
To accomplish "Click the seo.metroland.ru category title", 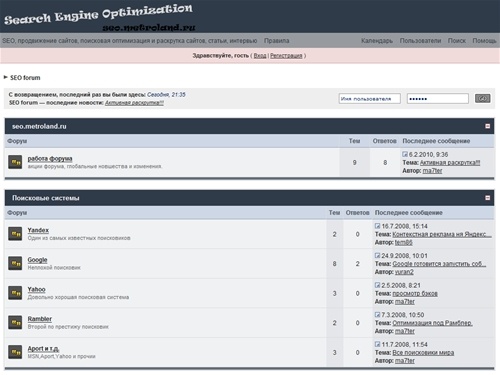I will (39, 126).
